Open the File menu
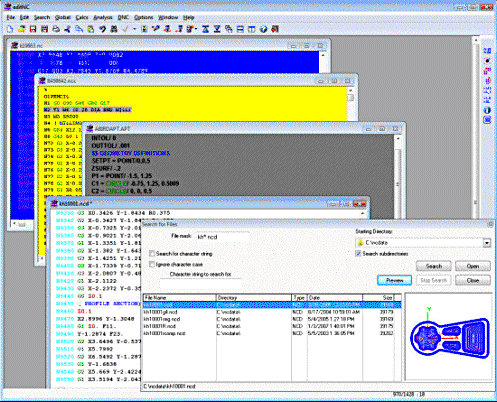The width and height of the screenshot is (497, 402). 10,17
